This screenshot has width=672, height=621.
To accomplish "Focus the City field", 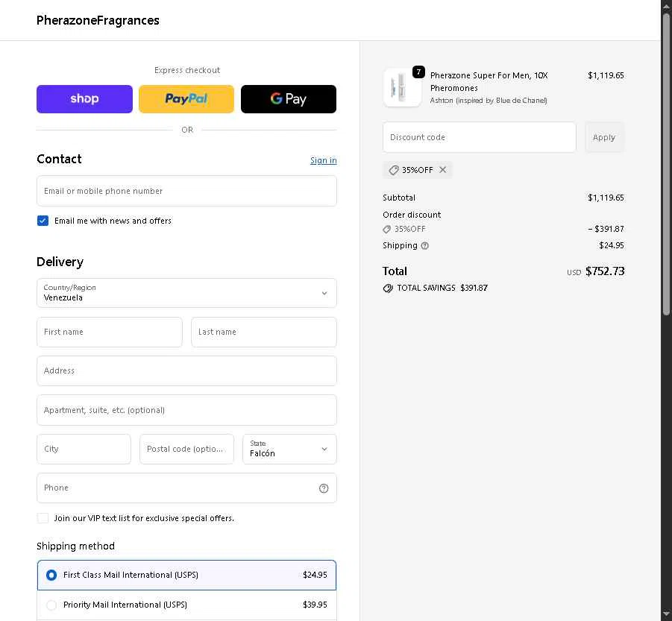I will pyautogui.click(x=84, y=449).
